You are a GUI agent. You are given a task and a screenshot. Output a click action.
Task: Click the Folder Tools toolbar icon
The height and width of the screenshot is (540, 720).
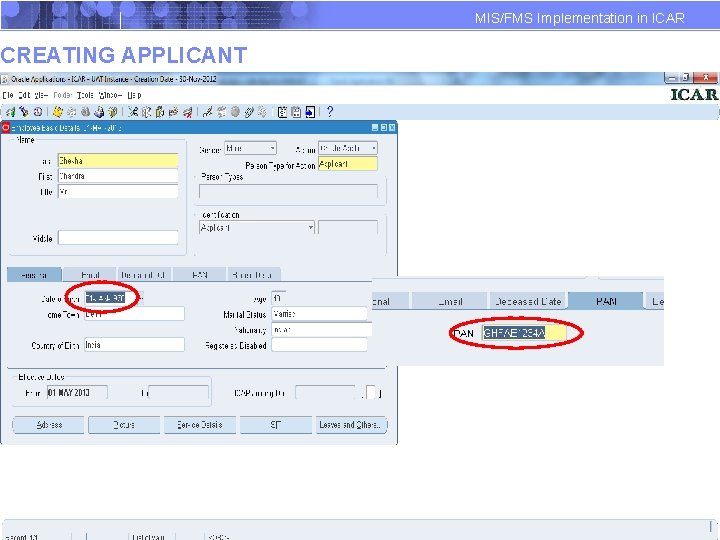(262, 112)
